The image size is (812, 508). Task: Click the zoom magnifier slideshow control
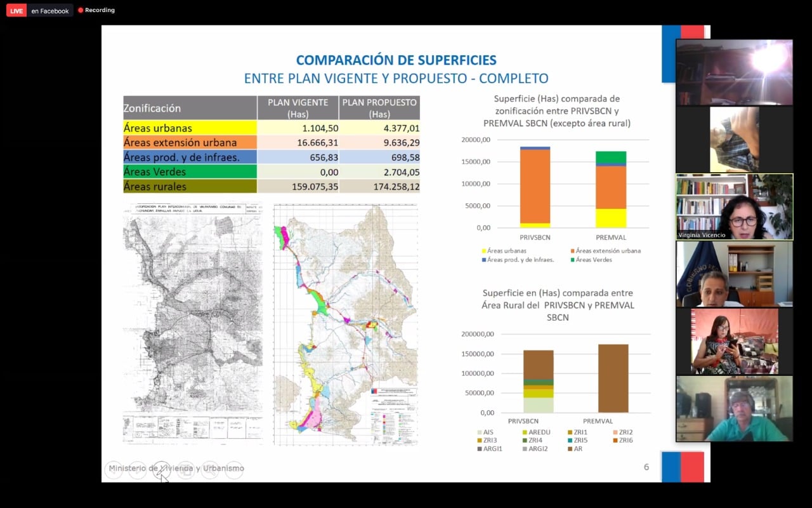point(210,470)
